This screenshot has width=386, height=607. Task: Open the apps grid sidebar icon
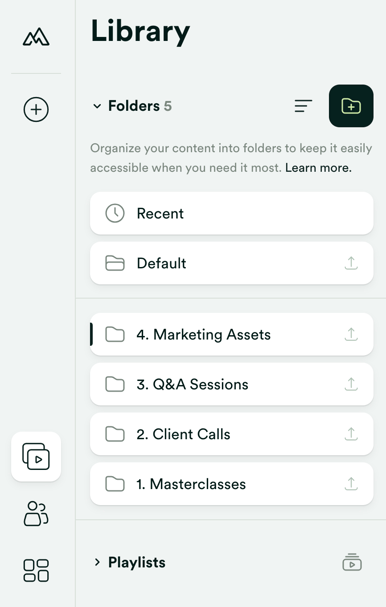click(36, 570)
